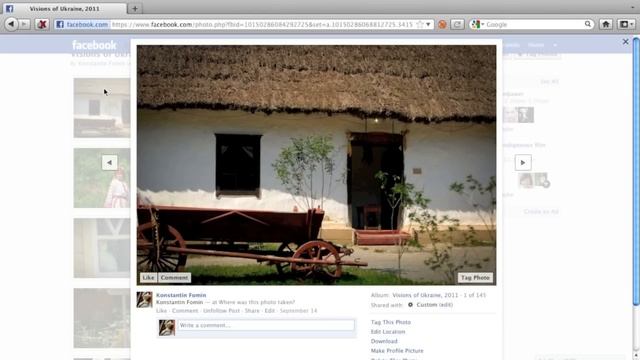Click the browser forward arrow button
640x360 pixels.
24,24
